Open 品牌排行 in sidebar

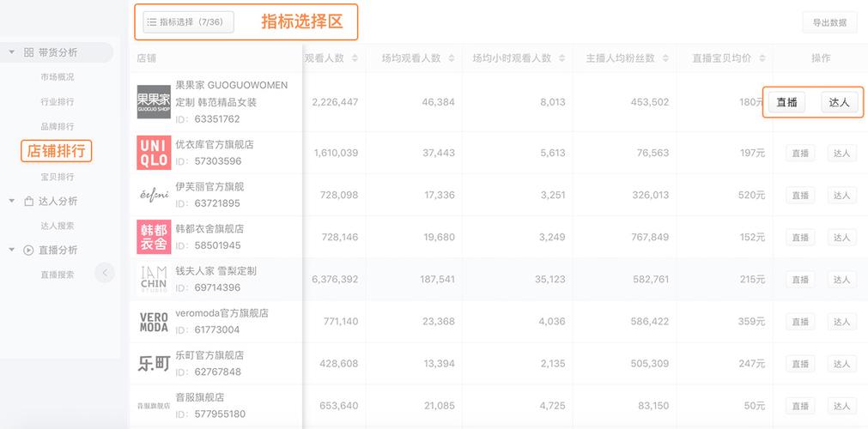point(57,127)
